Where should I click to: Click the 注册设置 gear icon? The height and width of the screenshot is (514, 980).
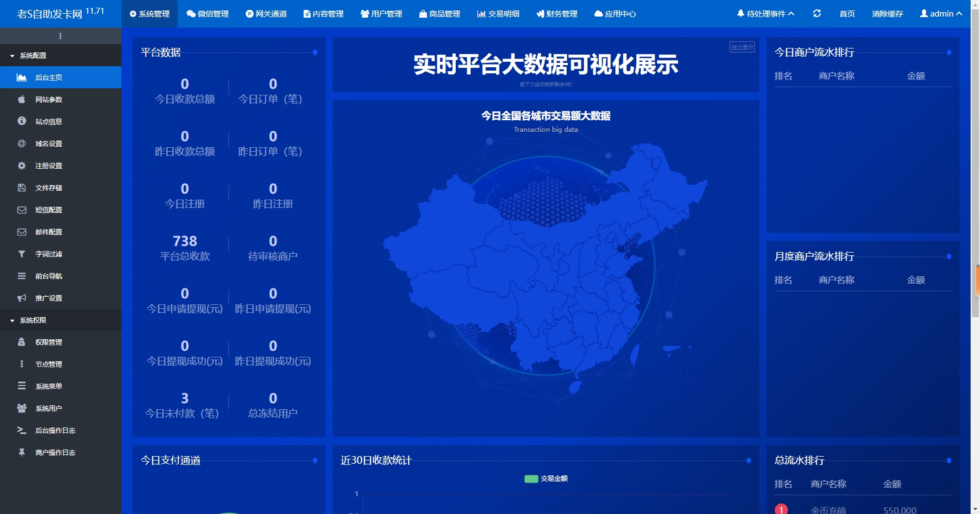coord(22,165)
